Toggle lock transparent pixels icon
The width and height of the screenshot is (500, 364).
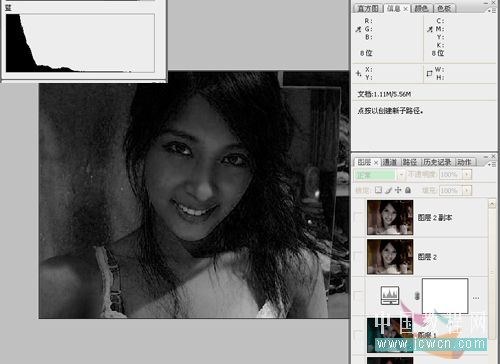tap(378, 190)
